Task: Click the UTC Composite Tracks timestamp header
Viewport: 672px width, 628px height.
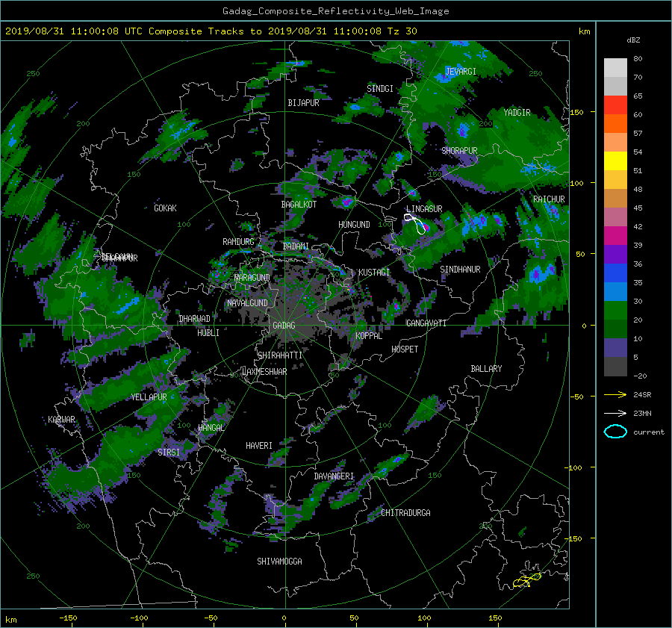Action: [211, 31]
